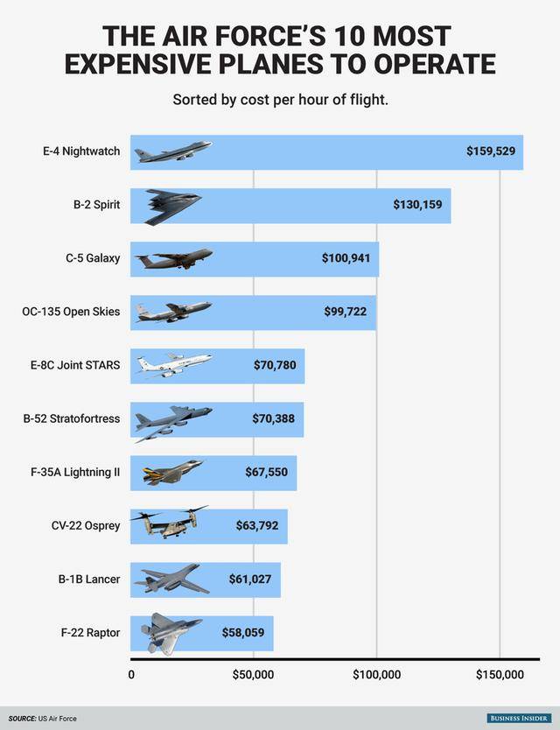Viewport: 560px width, 730px height.
Task: Select the $130,159 bar value
Action: point(418,206)
